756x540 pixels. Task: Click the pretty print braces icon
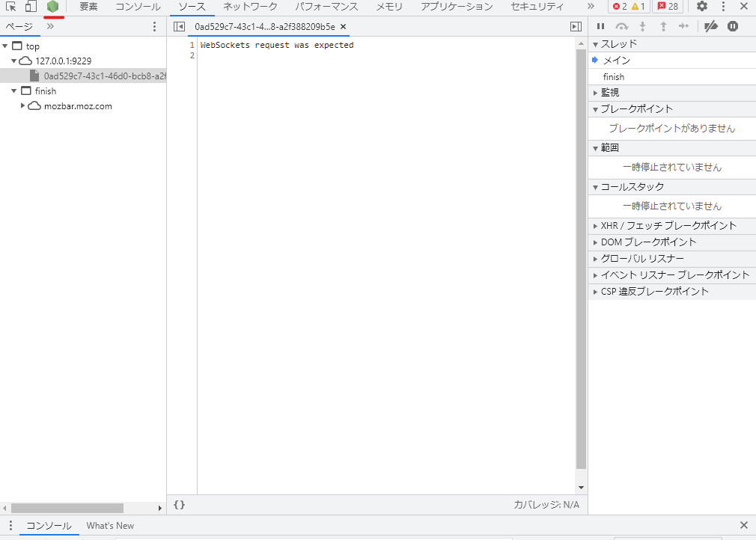180,505
